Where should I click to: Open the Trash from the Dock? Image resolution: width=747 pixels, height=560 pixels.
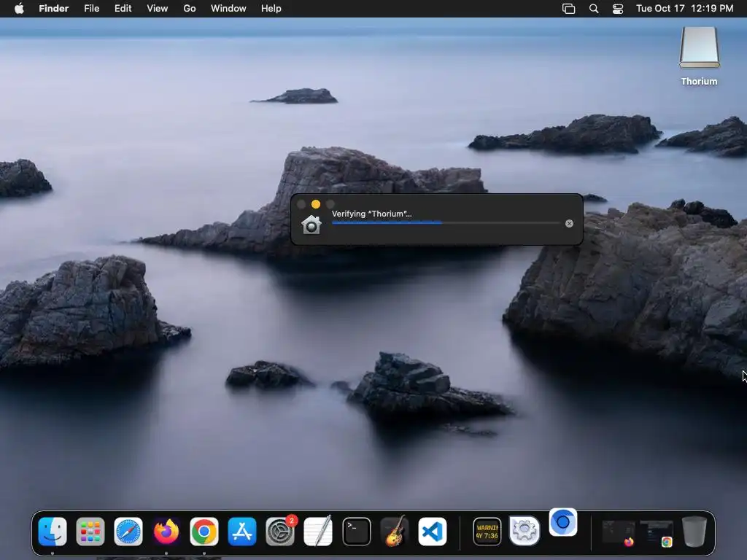click(x=694, y=532)
